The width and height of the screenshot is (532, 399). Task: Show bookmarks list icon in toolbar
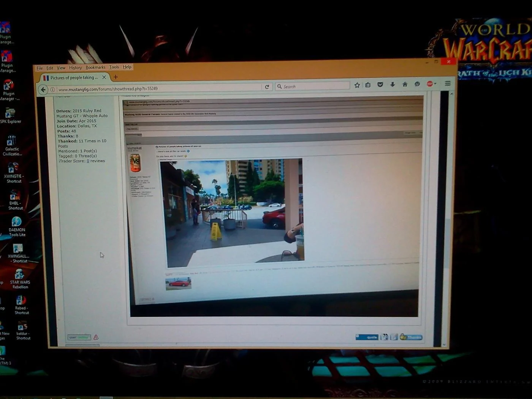[368, 85]
